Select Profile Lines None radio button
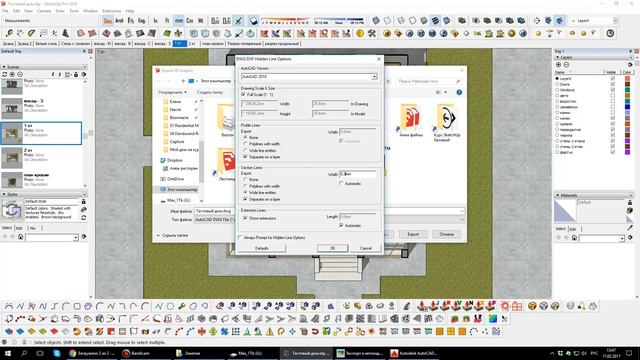 [x=246, y=138]
